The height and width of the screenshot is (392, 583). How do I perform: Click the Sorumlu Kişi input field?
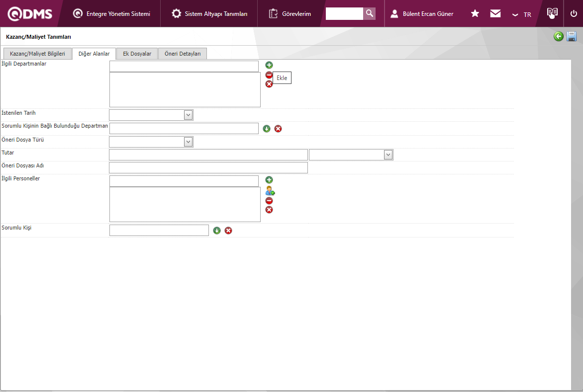pyautogui.click(x=159, y=230)
